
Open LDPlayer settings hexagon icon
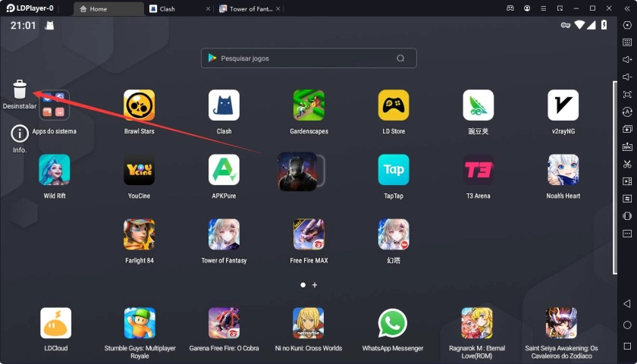point(627,25)
